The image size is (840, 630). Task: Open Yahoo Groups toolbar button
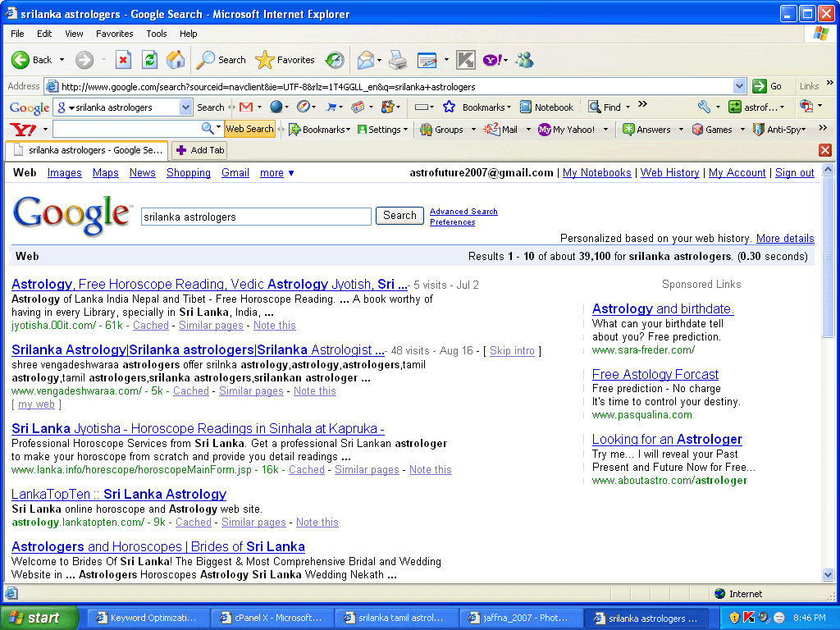tap(442, 129)
